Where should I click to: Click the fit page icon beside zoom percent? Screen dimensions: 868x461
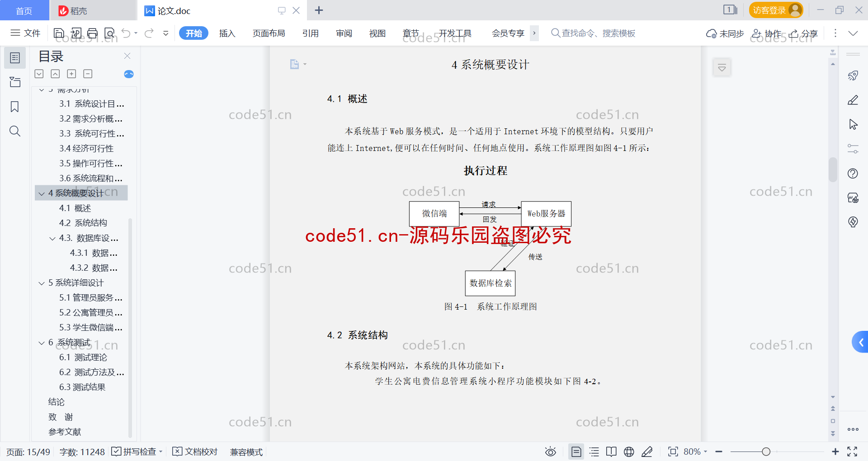pyautogui.click(x=673, y=452)
